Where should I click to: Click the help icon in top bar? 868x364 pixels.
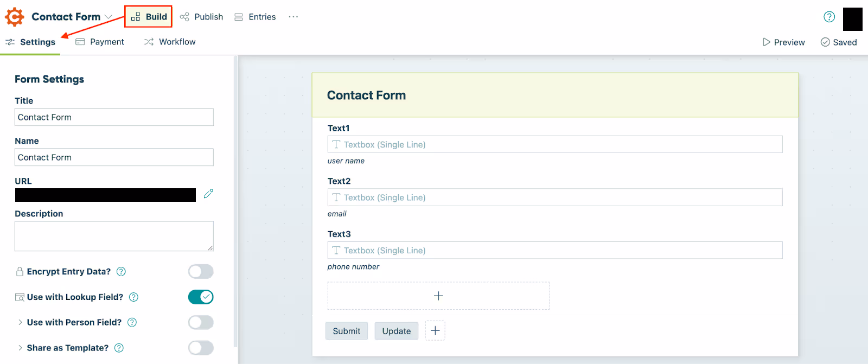[829, 17]
